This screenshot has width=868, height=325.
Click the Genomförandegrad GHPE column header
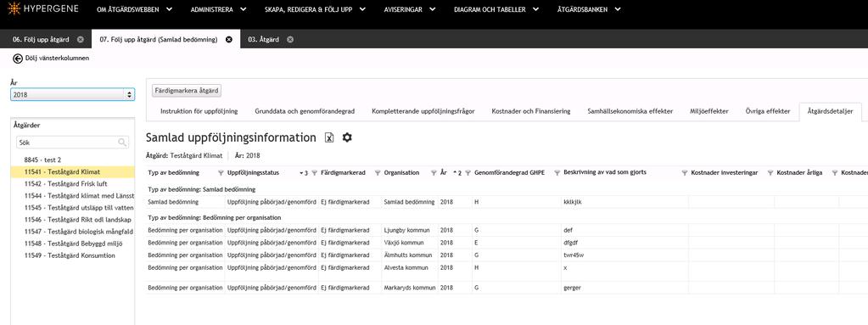tap(509, 173)
